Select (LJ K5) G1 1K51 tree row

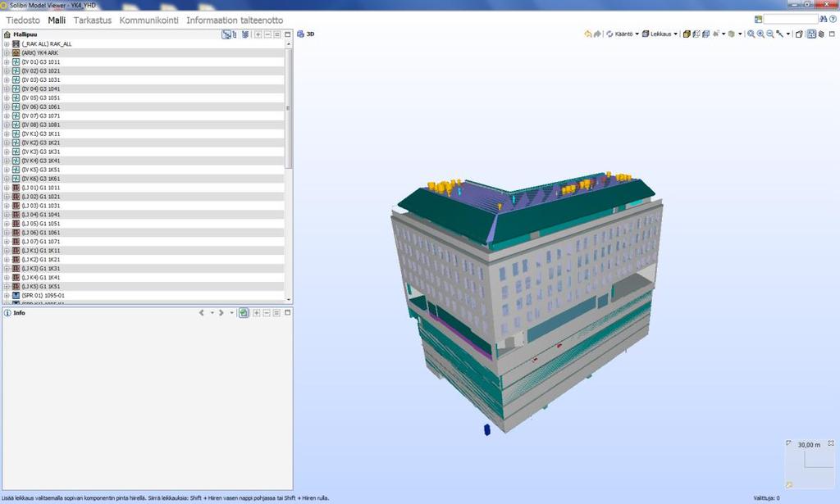coord(144,286)
